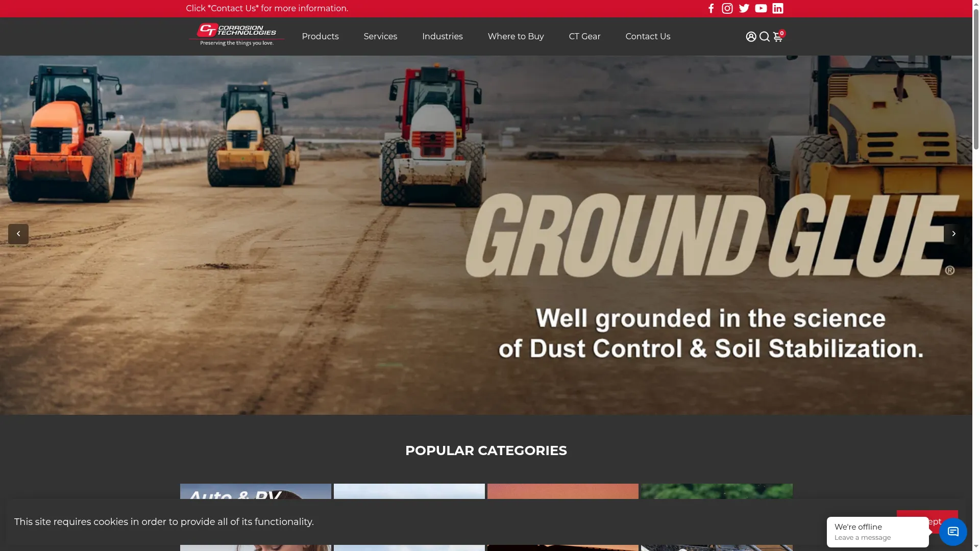Click the Ground Glue banner image
Viewport: 980px width, 551px height.
pos(486,235)
